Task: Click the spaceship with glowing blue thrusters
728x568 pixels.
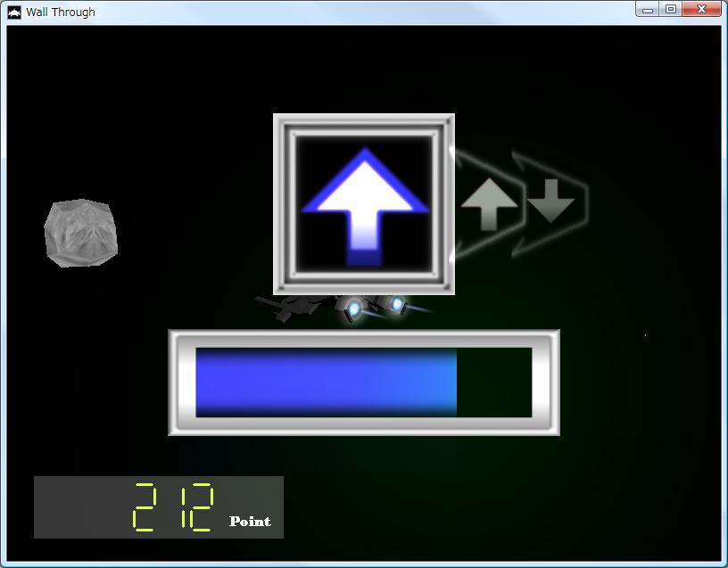Action: click(x=343, y=309)
